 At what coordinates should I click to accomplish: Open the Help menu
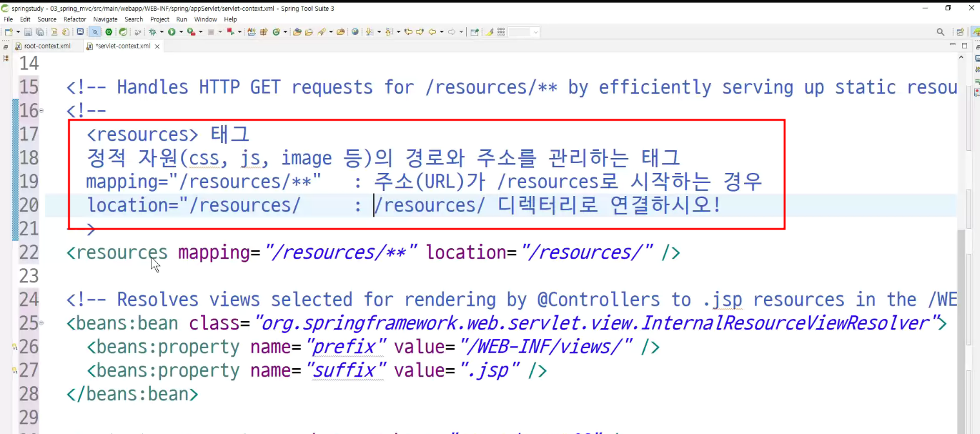coord(230,19)
